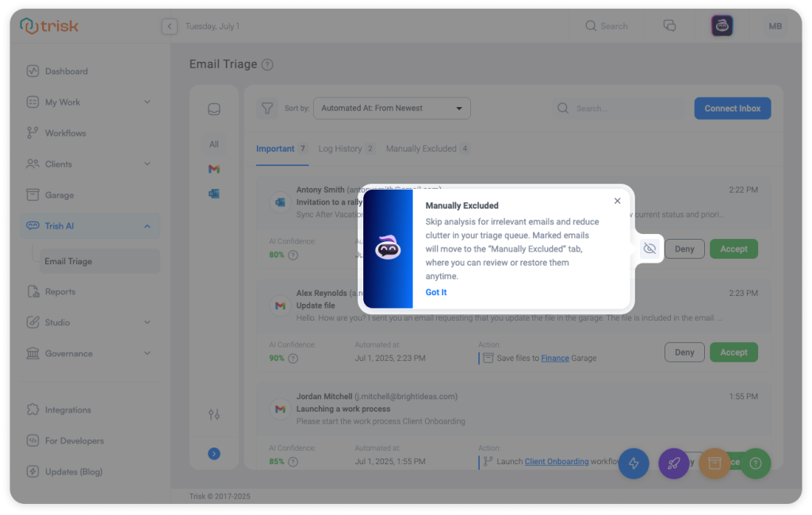
Task: Click the 85% confidence help icon
Action: click(293, 462)
